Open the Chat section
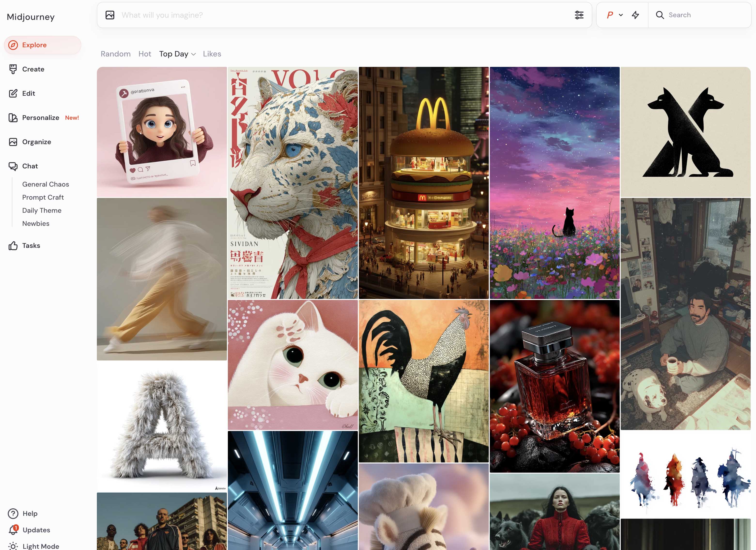Screen dimensions: 756x550 click(30, 166)
